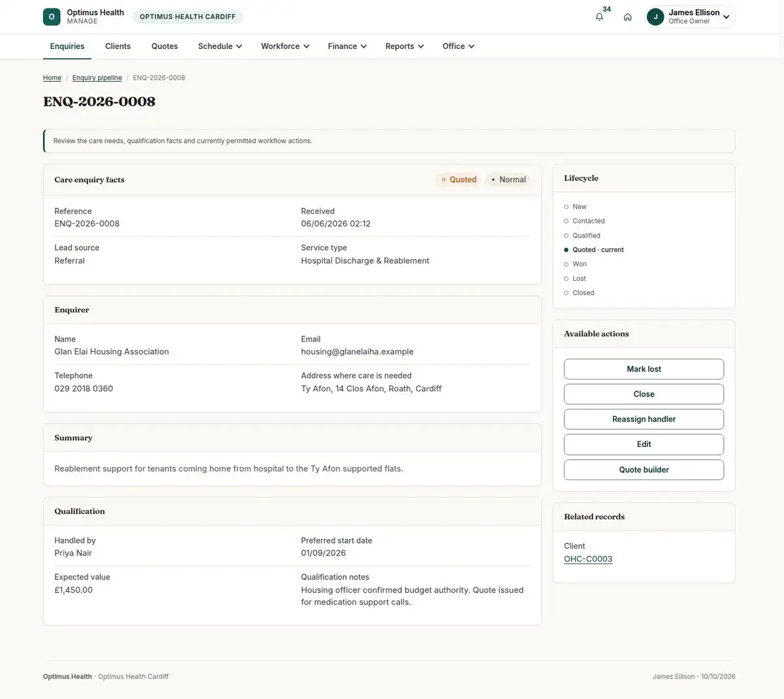Image resolution: width=784 pixels, height=699 pixels.
Task: Click the Reassign handler button
Action: 644,419
